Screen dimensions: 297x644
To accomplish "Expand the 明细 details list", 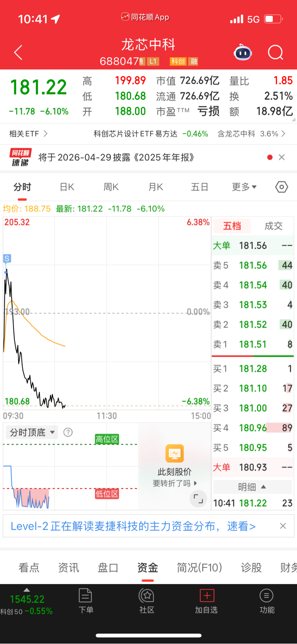I will 252,487.
